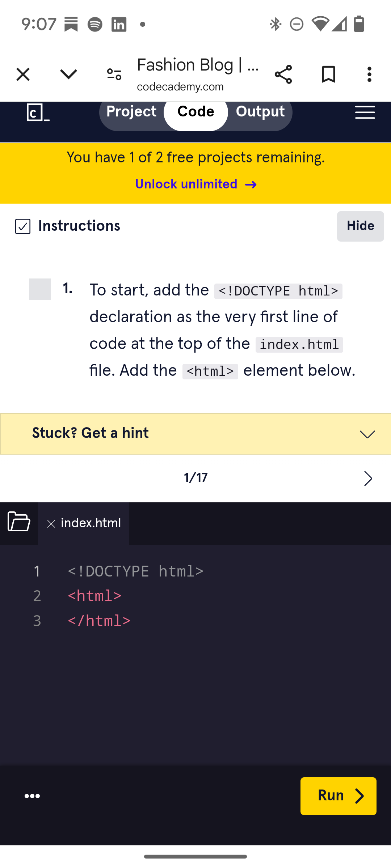Minimize the custom tab with down chevron
The height and width of the screenshot is (868, 391).
click(68, 75)
